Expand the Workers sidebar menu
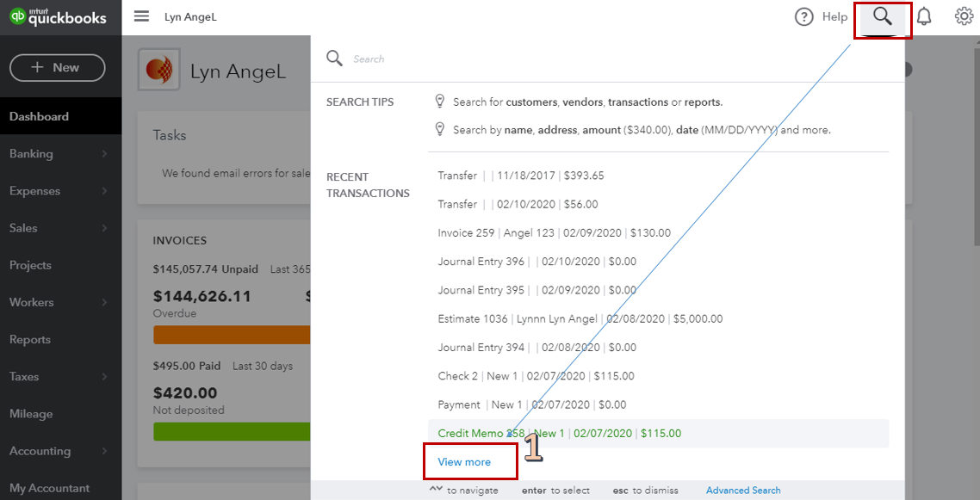980x500 pixels. tap(60, 302)
